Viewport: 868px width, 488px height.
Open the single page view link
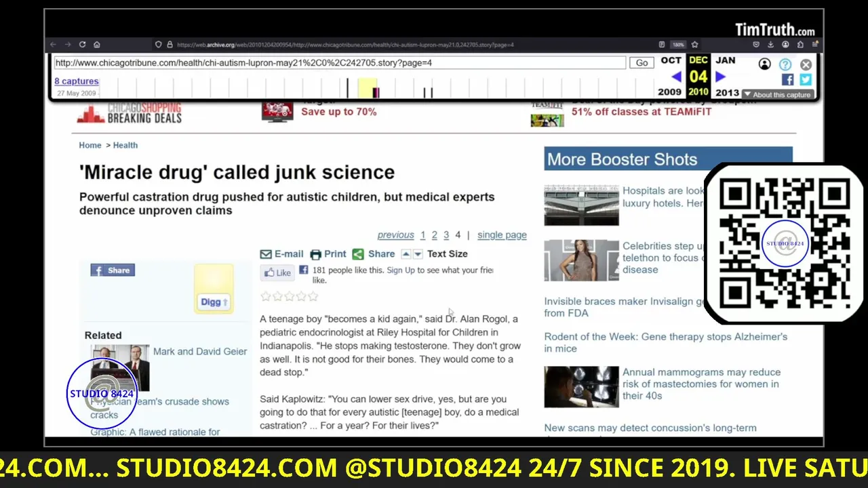pos(502,235)
